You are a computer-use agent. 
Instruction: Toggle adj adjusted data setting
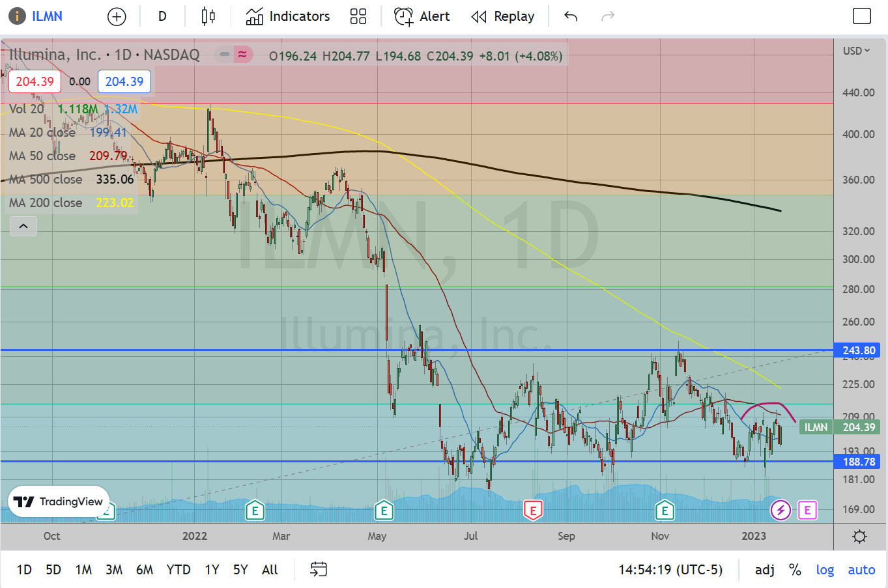pos(764,570)
